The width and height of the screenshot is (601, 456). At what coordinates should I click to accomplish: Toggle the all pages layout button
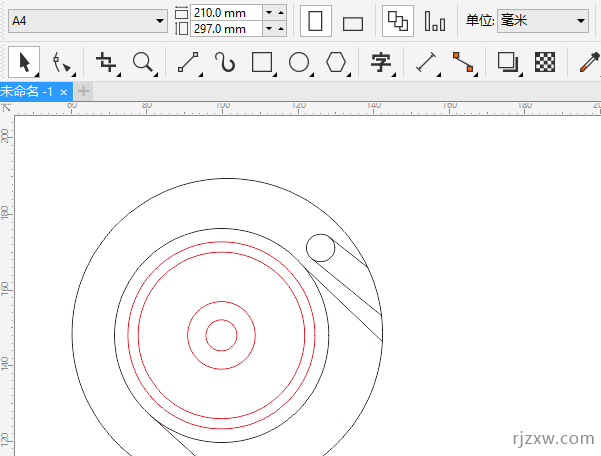pyautogui.click(x=398, y=21)
